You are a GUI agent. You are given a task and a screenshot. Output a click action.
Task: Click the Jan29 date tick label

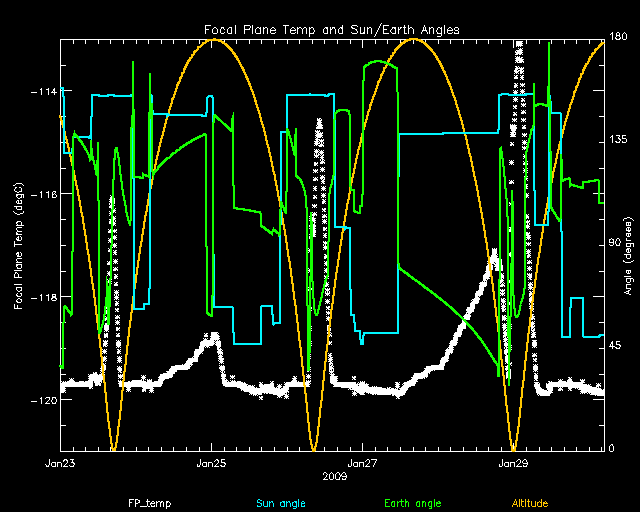click(x=513, y=464)
